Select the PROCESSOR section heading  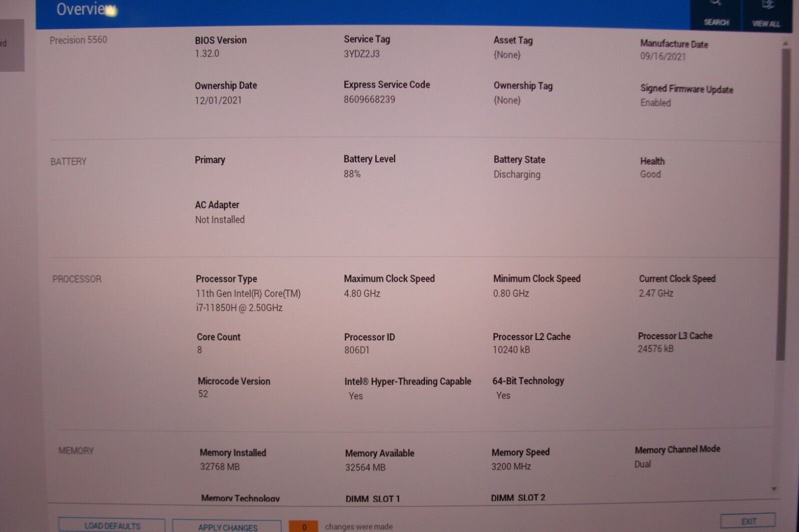coord(77,279)
